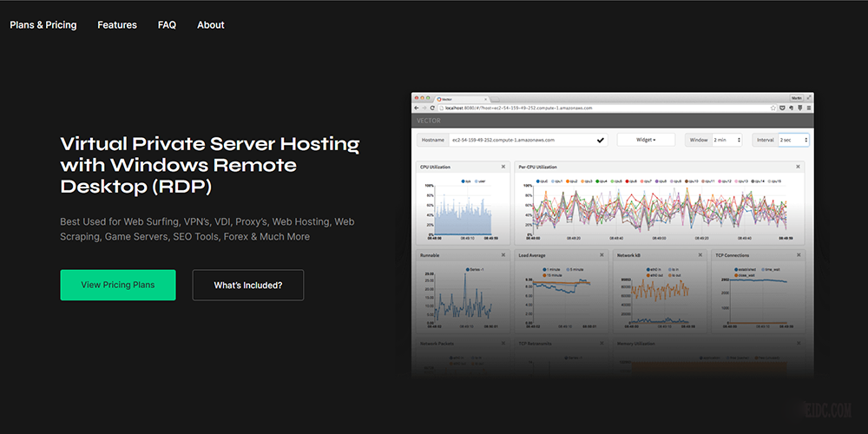Close the Runnable chart widget
Image resolution: width=868 pixels, height=434 pixels.
pyautogui.click(x=503, y=255)
